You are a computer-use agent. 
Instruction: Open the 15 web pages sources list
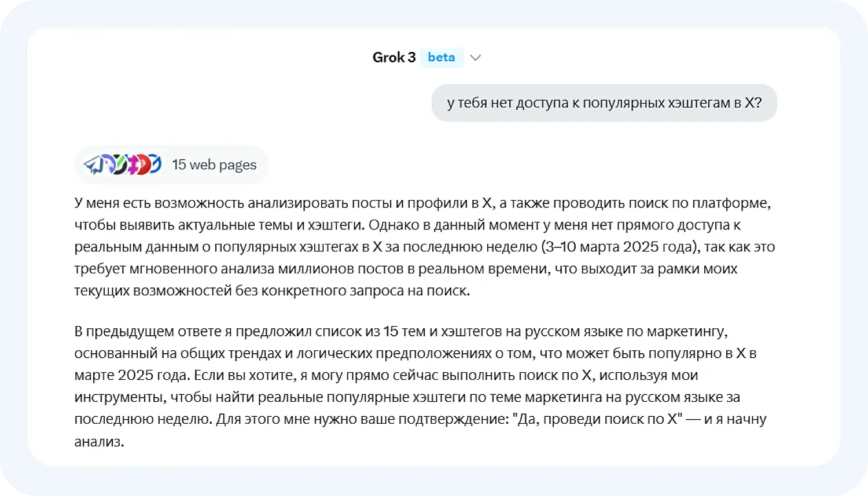171,164
